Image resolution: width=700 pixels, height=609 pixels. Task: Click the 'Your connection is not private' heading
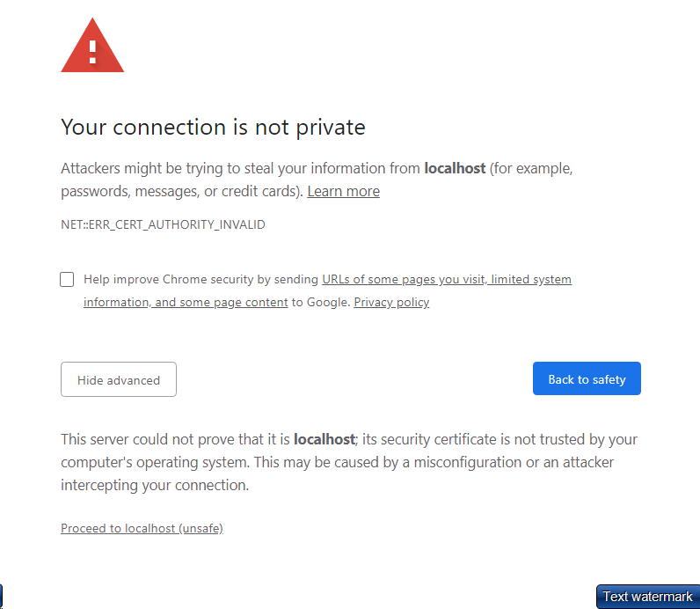[213, 127]
